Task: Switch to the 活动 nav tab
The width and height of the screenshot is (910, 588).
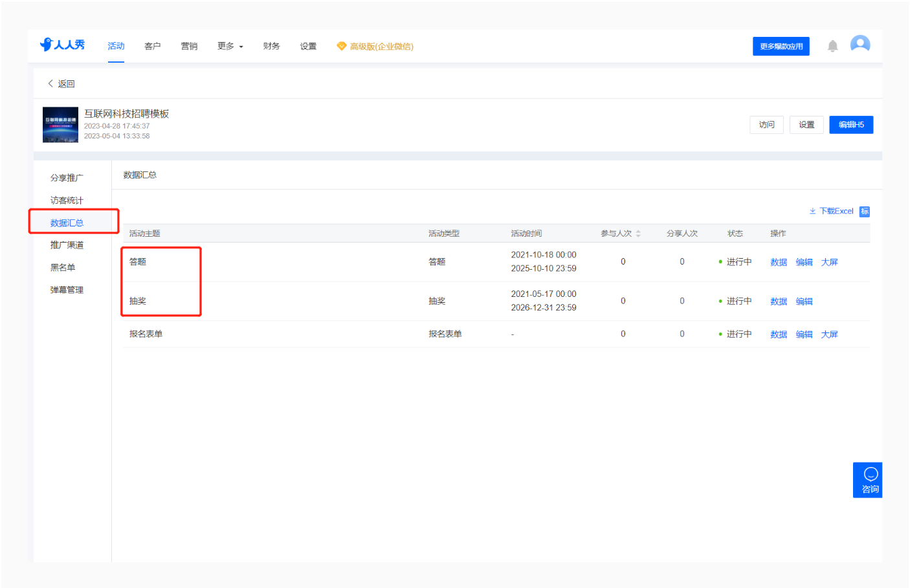Action: 116,46
